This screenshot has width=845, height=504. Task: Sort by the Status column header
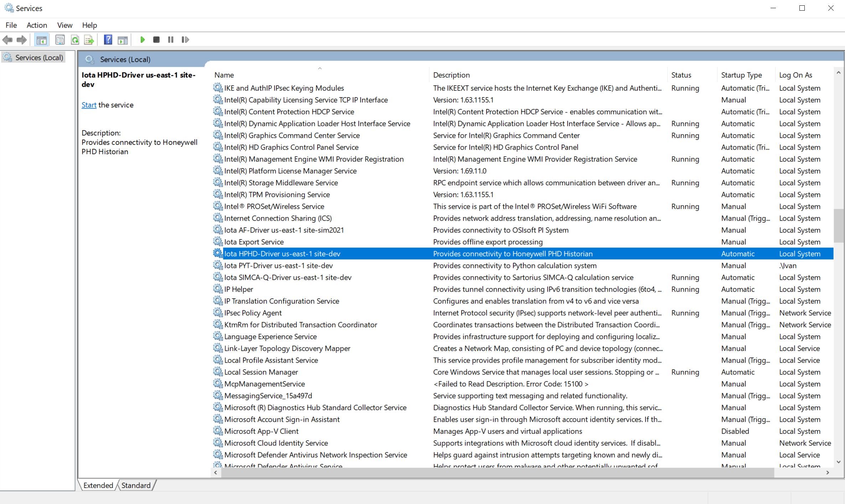(x=693, y=75)
